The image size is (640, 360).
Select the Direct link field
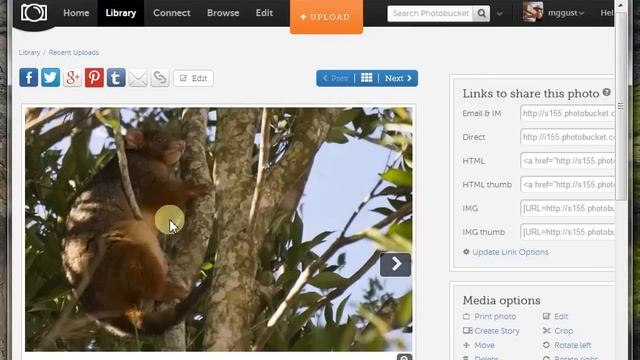coord(567,137)
